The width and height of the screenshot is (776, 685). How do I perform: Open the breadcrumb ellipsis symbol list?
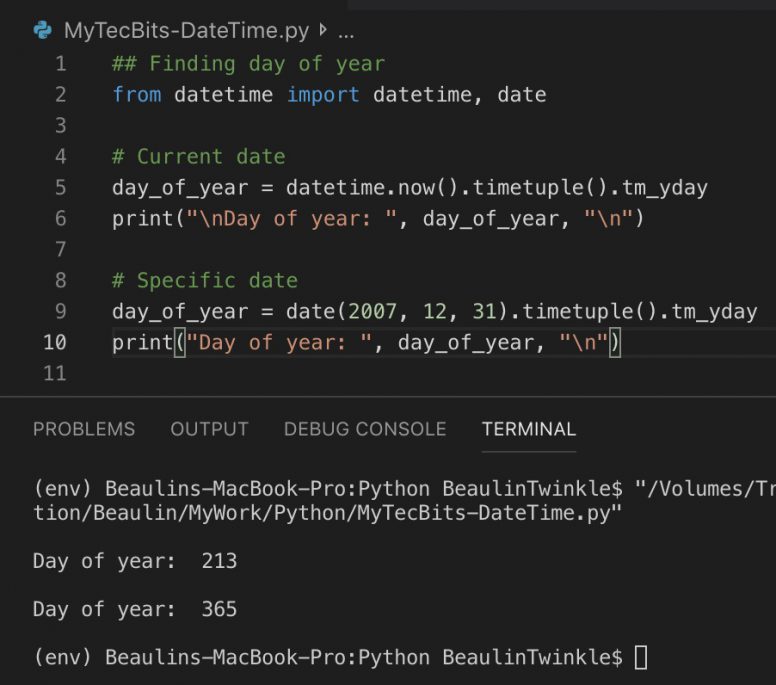(x=346, y=30)
